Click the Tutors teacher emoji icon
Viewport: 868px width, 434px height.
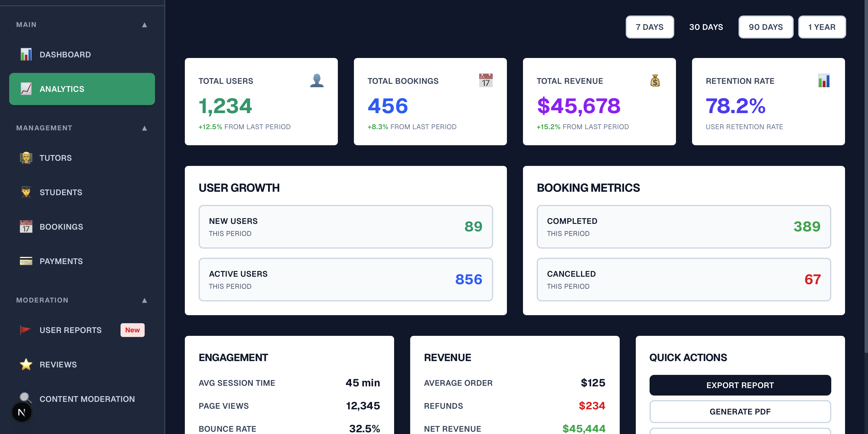click(x=26, y=158)
